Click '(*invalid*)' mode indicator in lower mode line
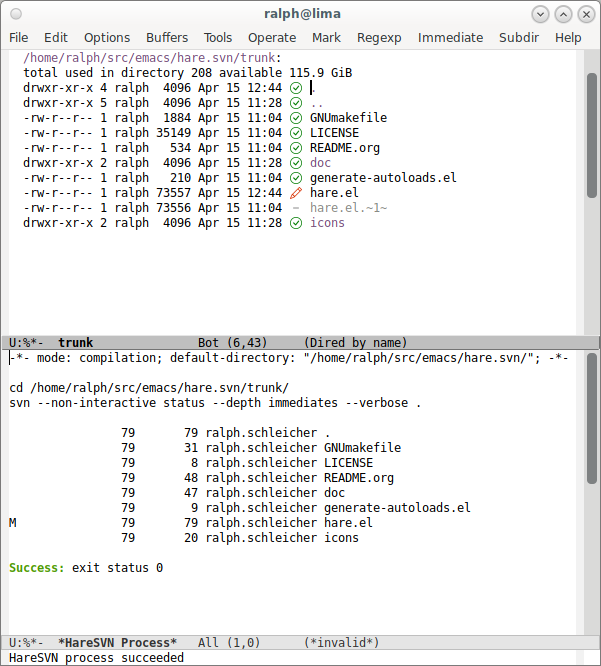The width and height of the screenshot is (601, 666). (341, 643)
